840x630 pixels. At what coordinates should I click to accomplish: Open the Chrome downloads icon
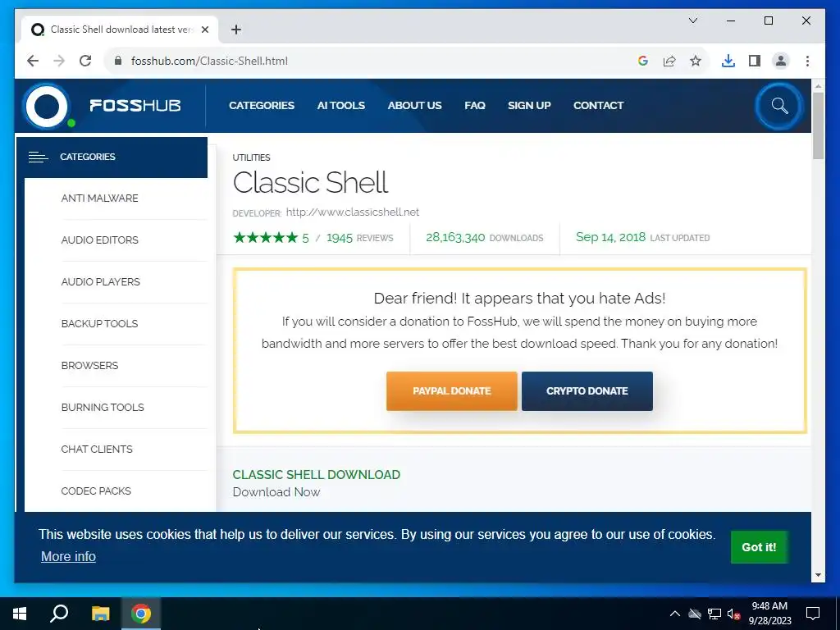[x=728, y=61]
